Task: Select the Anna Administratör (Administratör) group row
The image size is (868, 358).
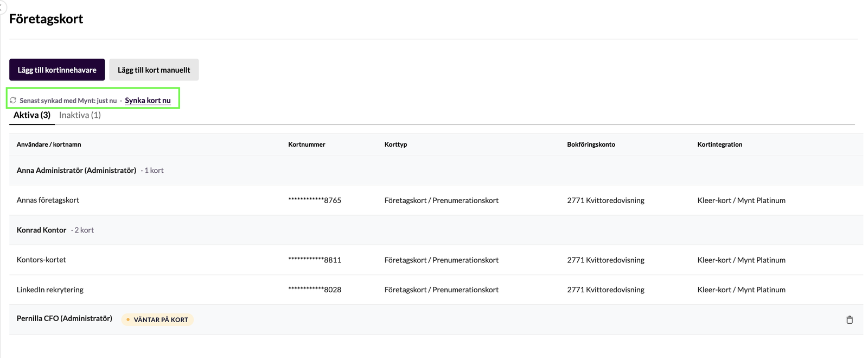Action: pos(436,170)
